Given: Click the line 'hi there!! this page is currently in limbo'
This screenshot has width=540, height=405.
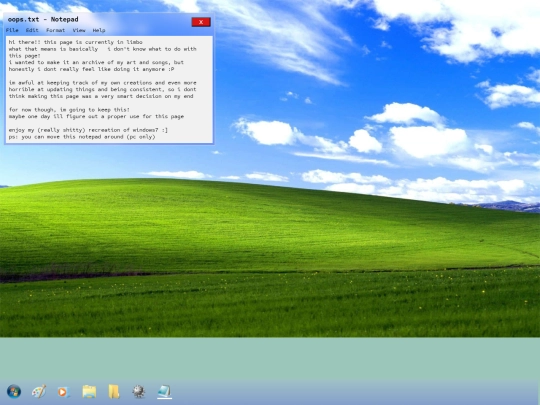Looking at the screenshot, I should pyautogui.click(x=76, y=42).
